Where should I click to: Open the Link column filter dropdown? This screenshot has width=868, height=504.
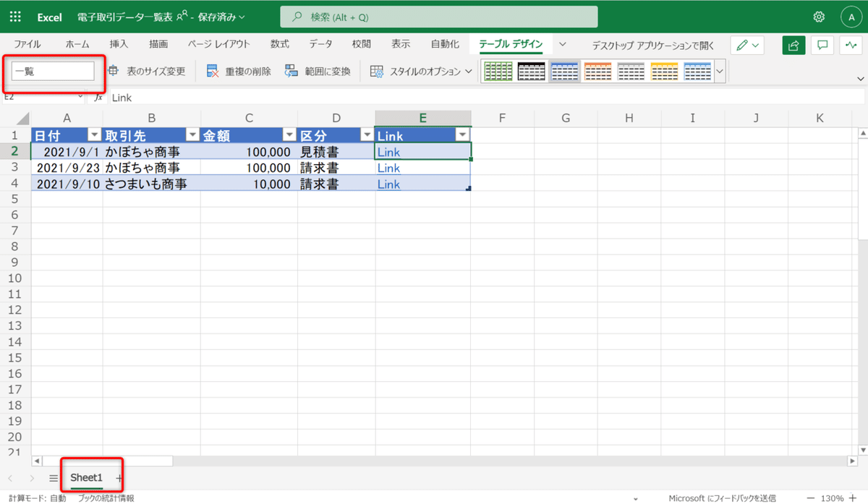coord(462,135)
